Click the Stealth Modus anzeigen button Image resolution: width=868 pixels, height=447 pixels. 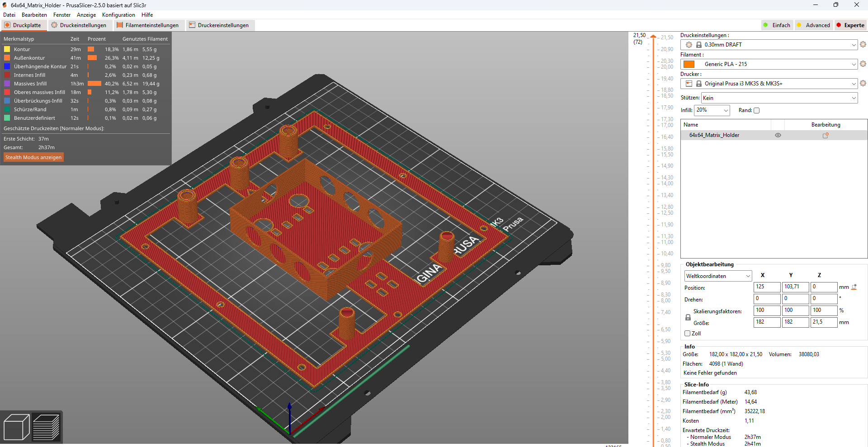click(x=33, y=157)
